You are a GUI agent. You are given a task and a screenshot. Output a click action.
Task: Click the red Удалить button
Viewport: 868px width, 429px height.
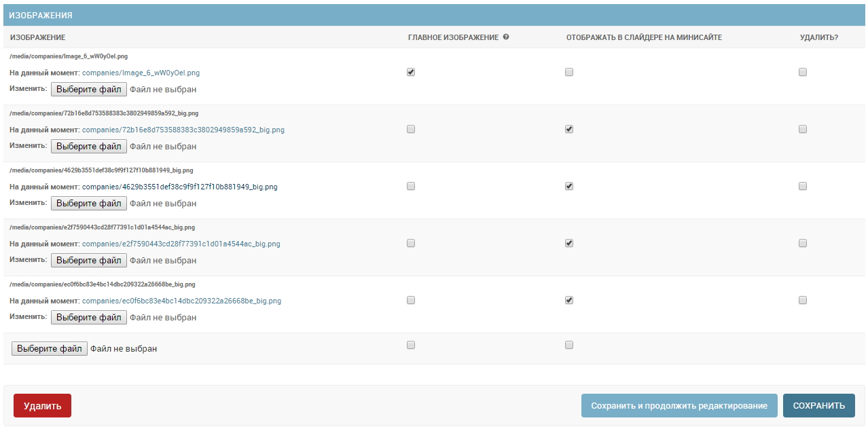pos(42,406)
